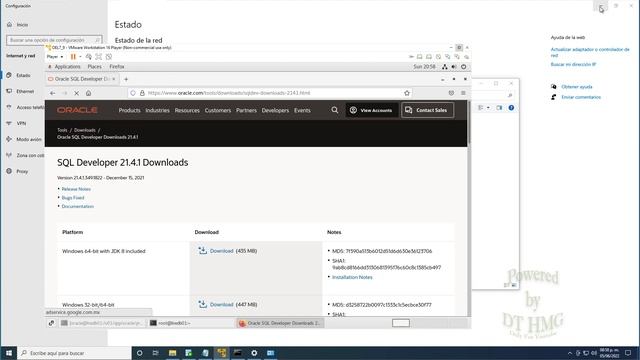The width and height of the screenshot is (640, 360).
Task: Open the Industries menu on Oracle site
Action: [x=157, y=110]
